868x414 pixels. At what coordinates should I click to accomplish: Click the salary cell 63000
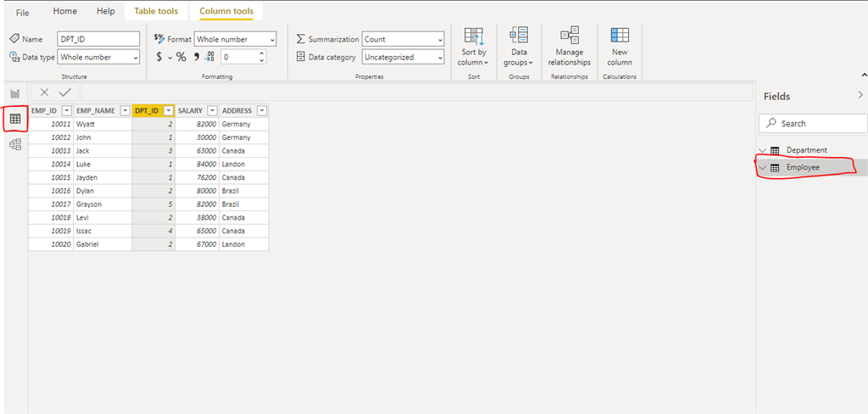click(197, 151)
